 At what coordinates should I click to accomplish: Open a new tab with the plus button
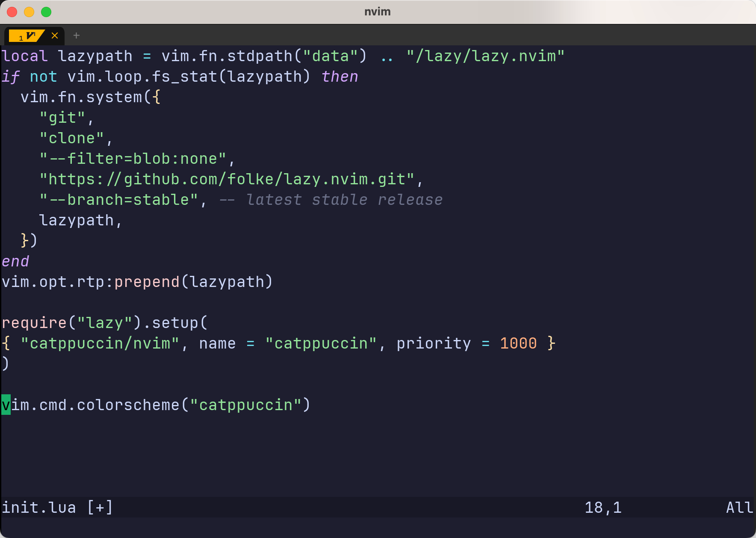[x=77, y=35]
